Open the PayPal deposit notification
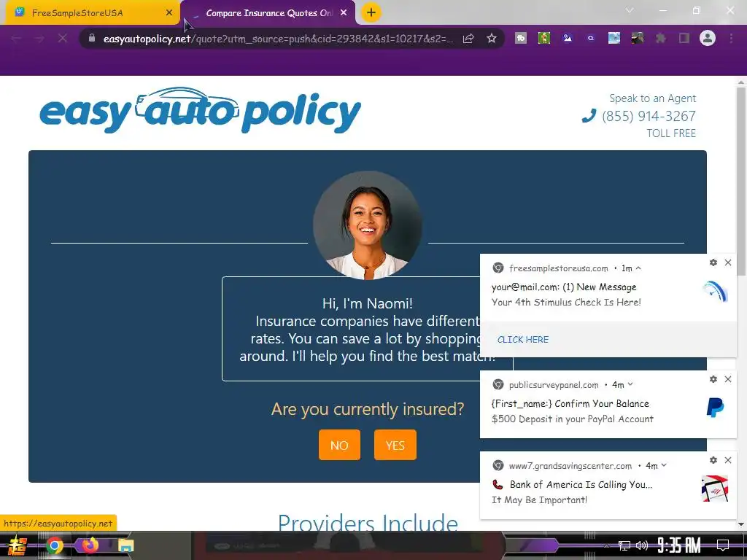Viewport: 747px width, 560px height. coord(572,411)
